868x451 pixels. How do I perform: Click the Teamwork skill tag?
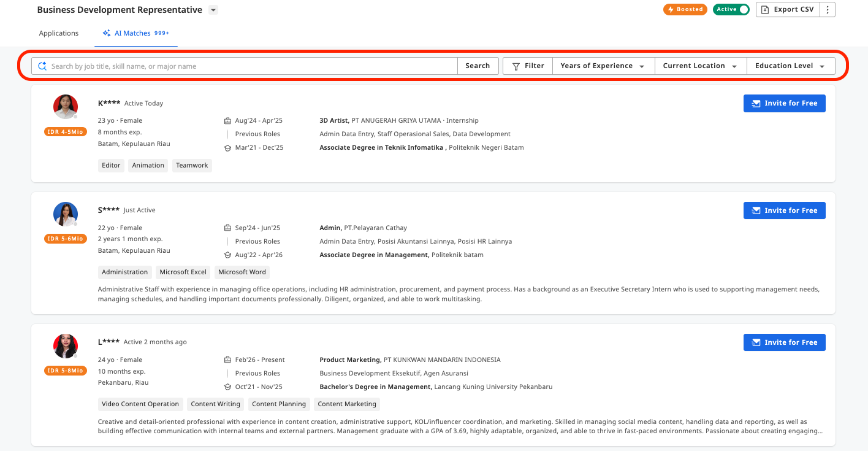(192, 165)
